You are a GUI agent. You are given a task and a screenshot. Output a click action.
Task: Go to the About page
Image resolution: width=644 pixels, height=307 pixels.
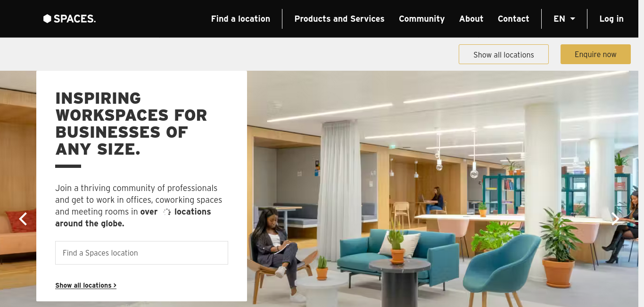(x=471, y=19)
